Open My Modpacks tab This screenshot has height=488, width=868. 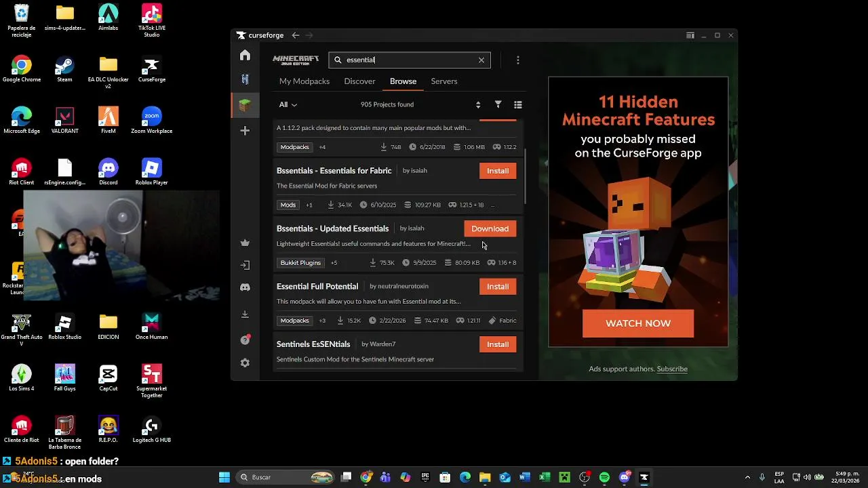(x=304, y=81)
